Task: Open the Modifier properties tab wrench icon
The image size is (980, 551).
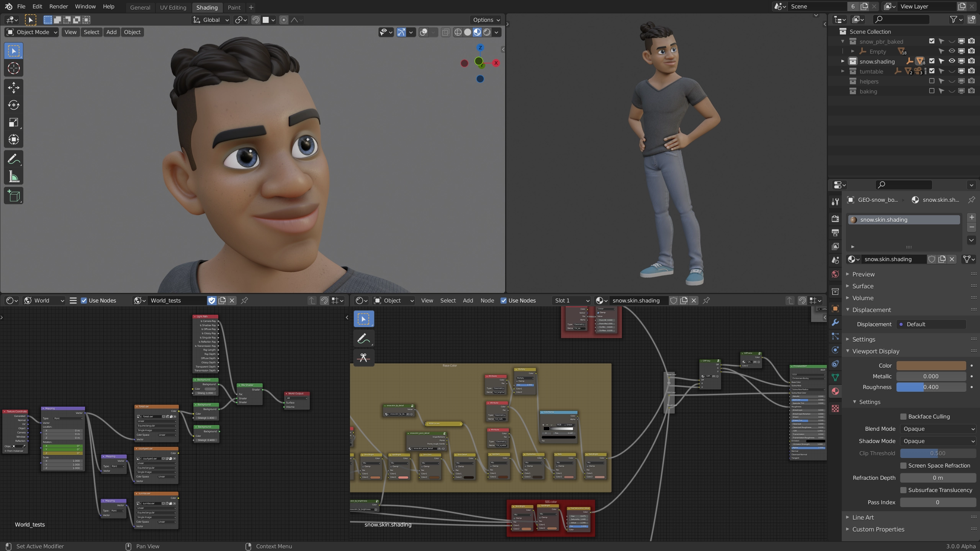Action: coord(835,323)
